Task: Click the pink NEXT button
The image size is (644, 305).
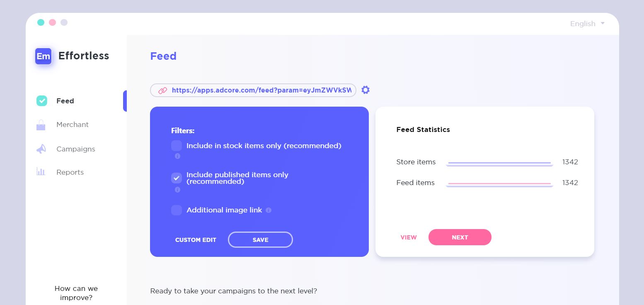Action: [460, 237]
